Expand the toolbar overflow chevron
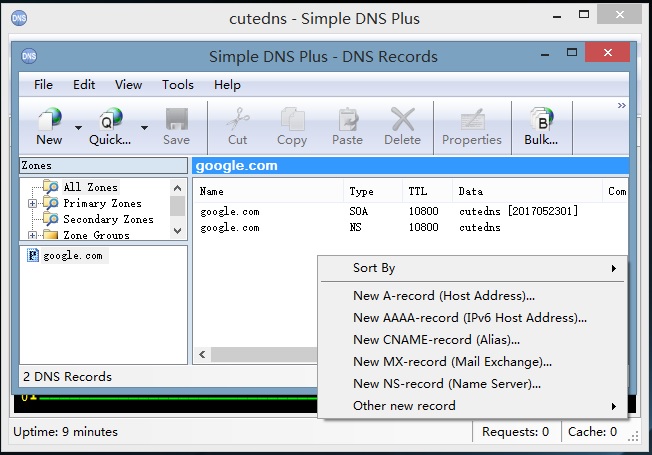 (621, 106)
